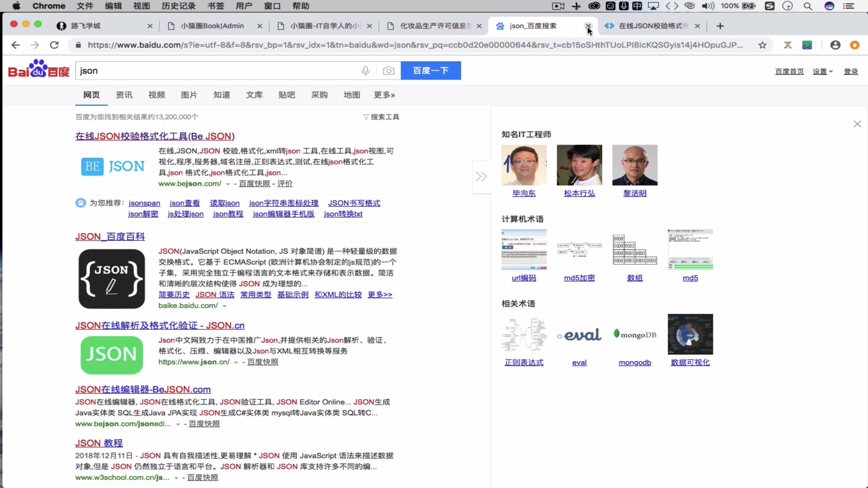Reload the current page
868x488 pixels.
pyautogui.click(x=54, y=45)
